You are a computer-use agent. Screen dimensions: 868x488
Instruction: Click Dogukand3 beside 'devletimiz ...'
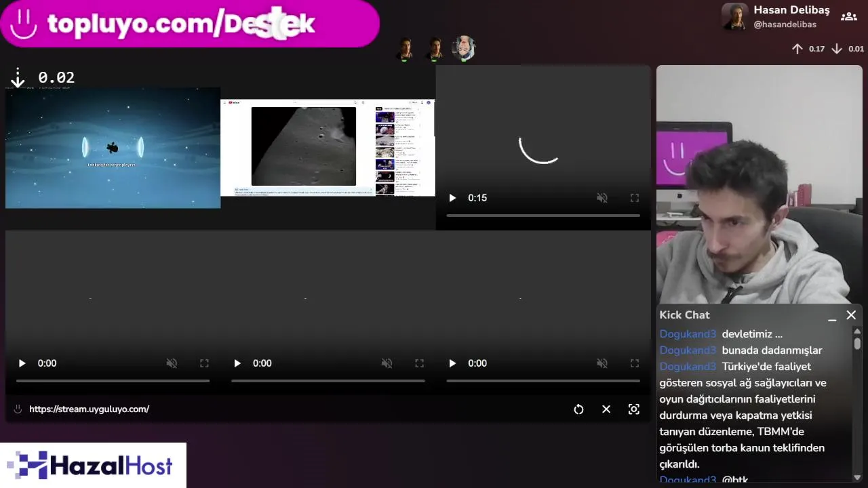[x=688, y=334]
